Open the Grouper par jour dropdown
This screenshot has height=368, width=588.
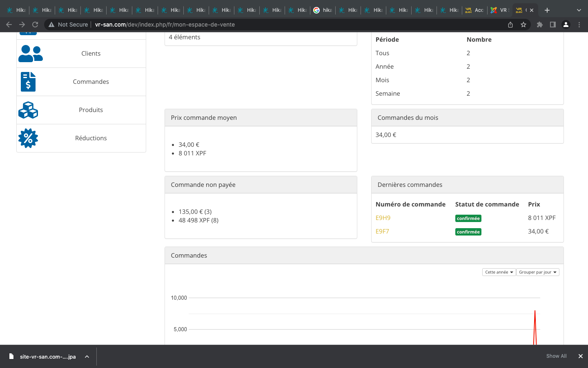pos(537,272)
